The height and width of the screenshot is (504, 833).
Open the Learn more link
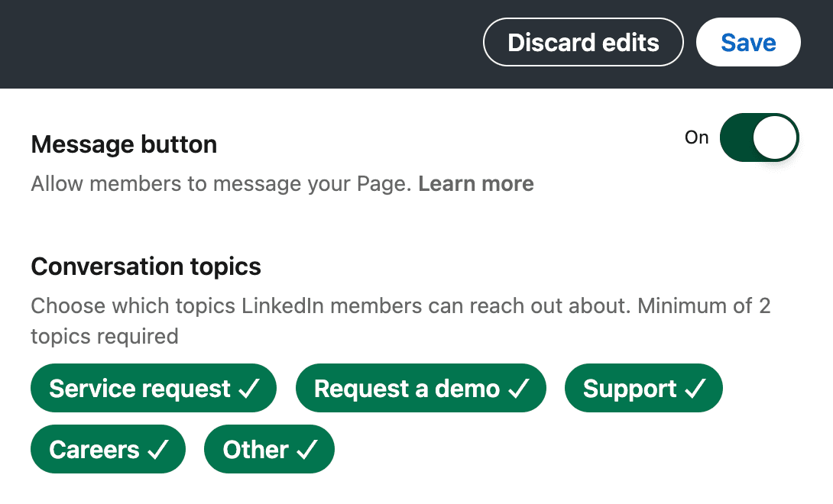(x=476, y=184)
